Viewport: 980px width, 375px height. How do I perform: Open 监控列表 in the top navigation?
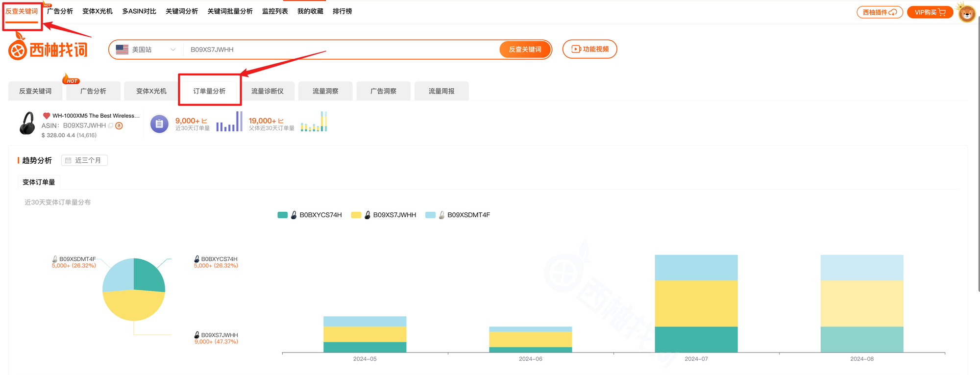(275, 11)
